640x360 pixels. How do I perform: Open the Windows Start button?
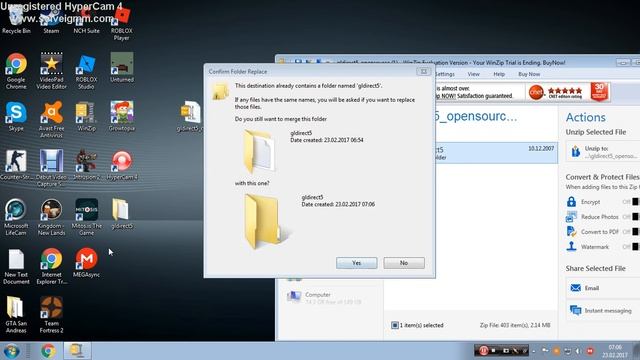(11, 351)
